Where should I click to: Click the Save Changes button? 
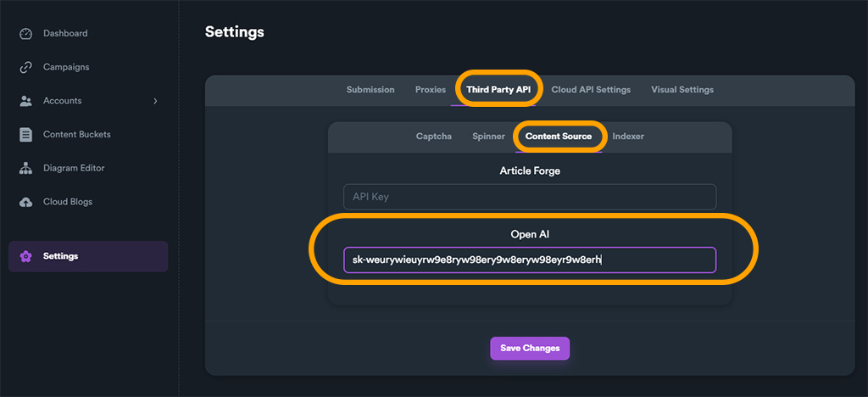(x=530, y=349)
